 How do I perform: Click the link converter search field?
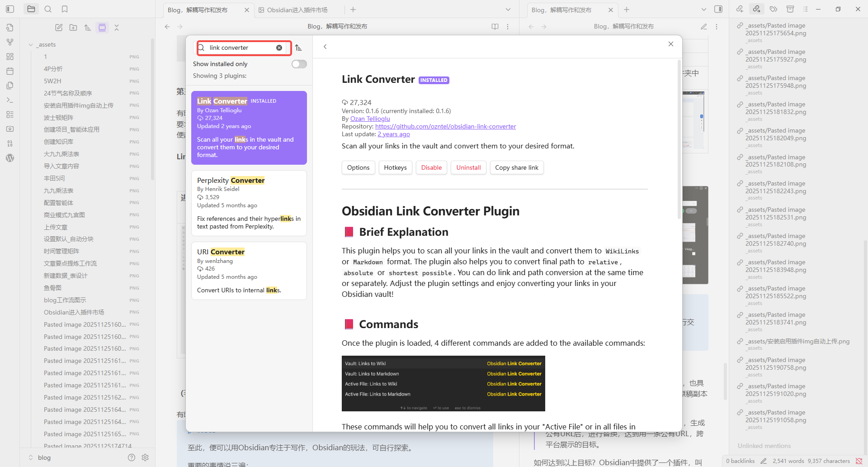click(x=240, y=48)
